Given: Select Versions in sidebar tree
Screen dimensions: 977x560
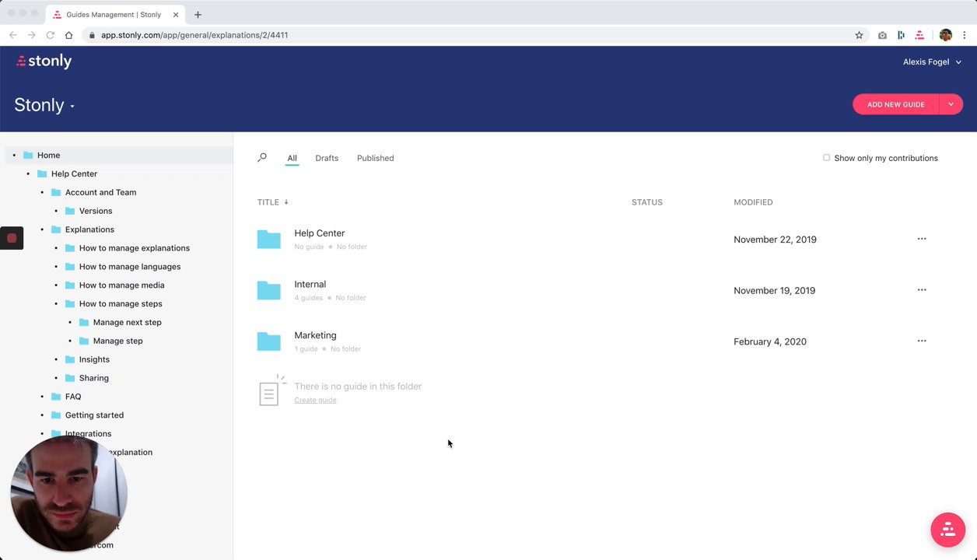Looking at the screenshot, I should [96, 211].
